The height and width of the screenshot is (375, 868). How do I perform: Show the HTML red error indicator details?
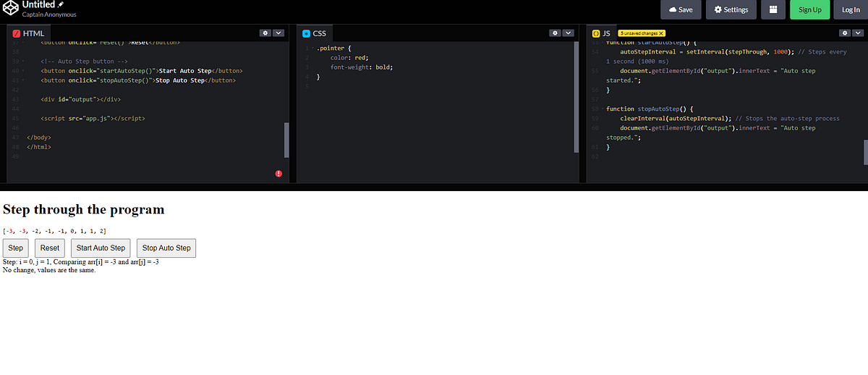(278, 174)
